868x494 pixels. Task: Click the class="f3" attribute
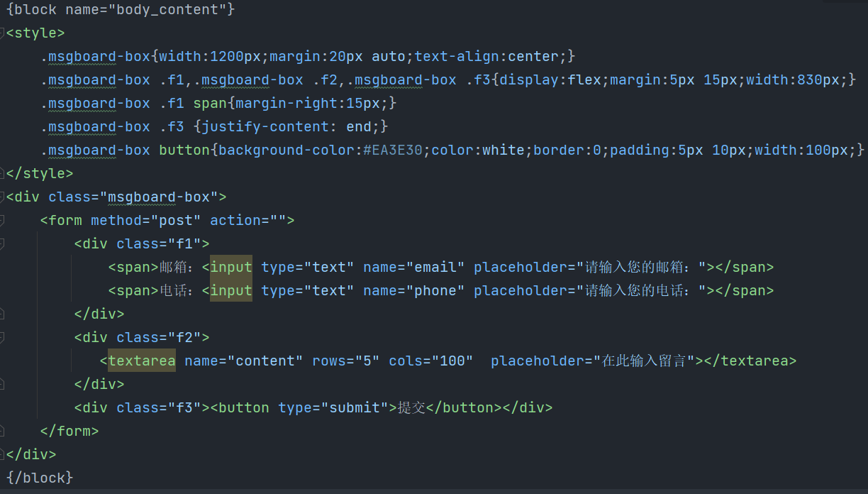point(159,407)
